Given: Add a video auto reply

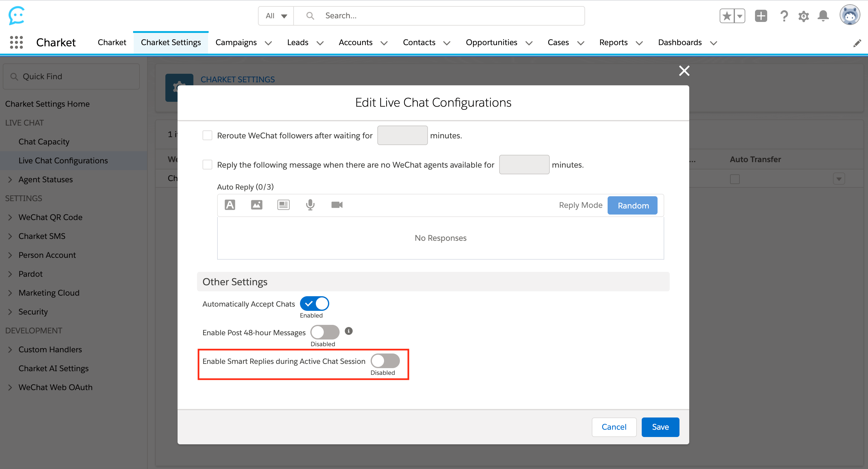Looking at the screenshot, I should click(337, 205).
